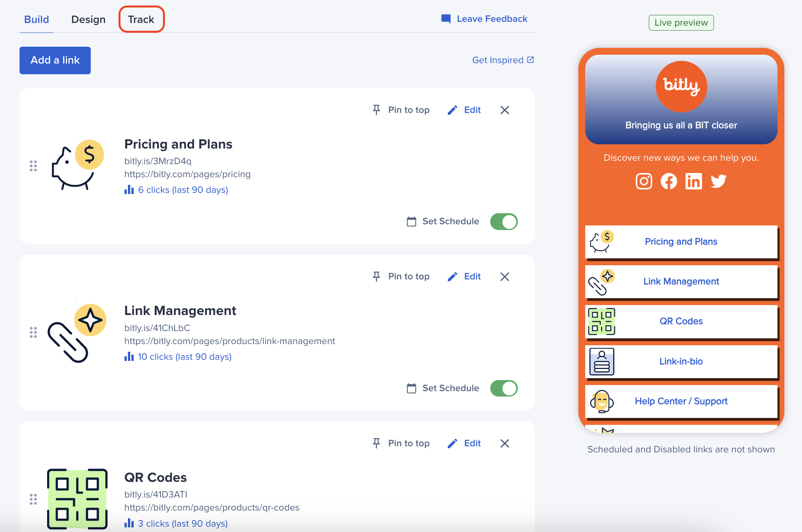The width and height of the screenshot is (802, 532).
Task: Click the X to remove the QR Codes link
Action: tap(505, 443)
